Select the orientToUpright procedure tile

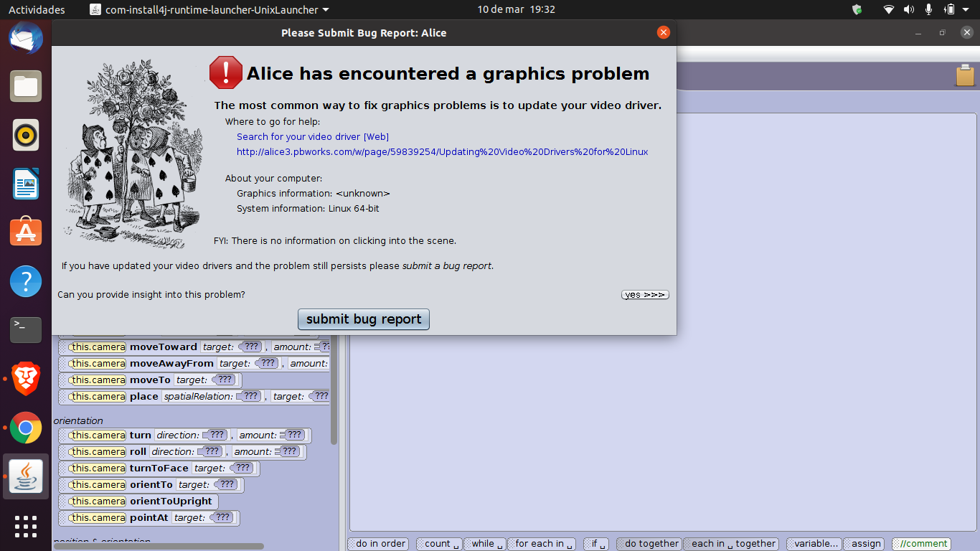[138, 501]
